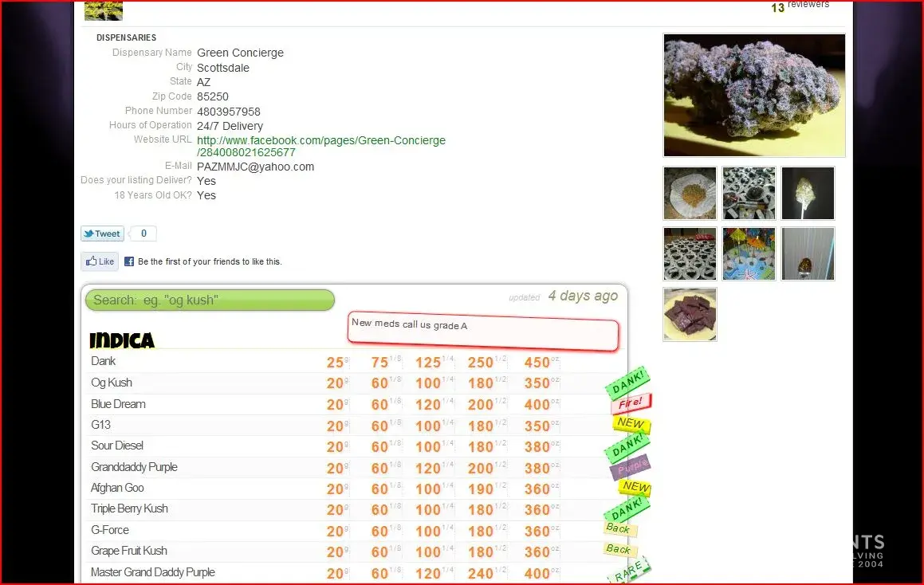Click the green DANK tag on Sour Diesel row
Screen dimensions: 924x585
627,446
